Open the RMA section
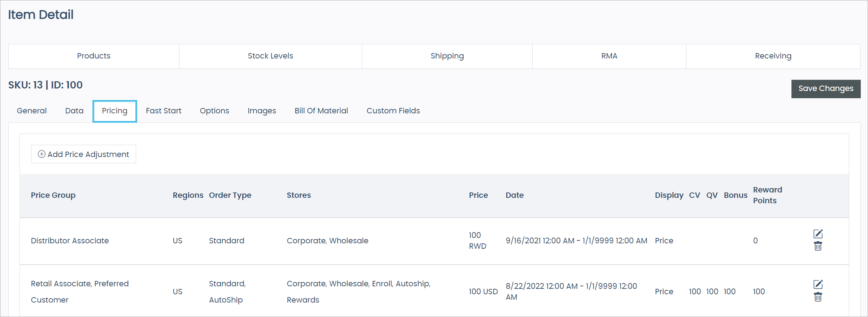Screen dimensions: 868x317 point(609,56)
